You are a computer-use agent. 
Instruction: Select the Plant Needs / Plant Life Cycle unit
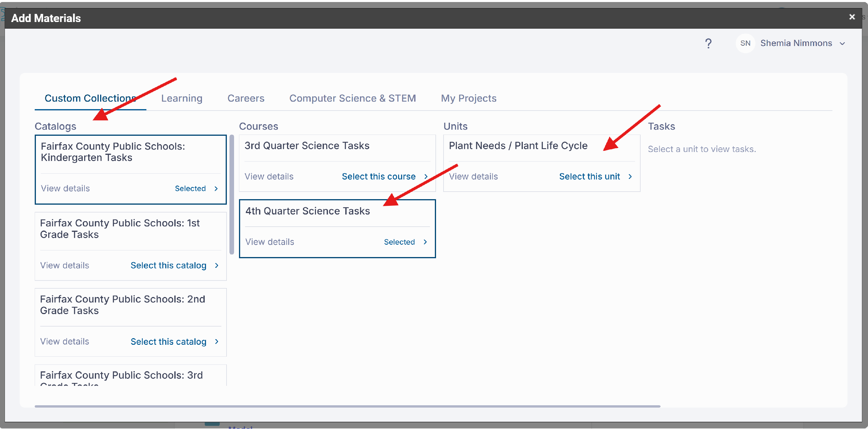point(589,176)
